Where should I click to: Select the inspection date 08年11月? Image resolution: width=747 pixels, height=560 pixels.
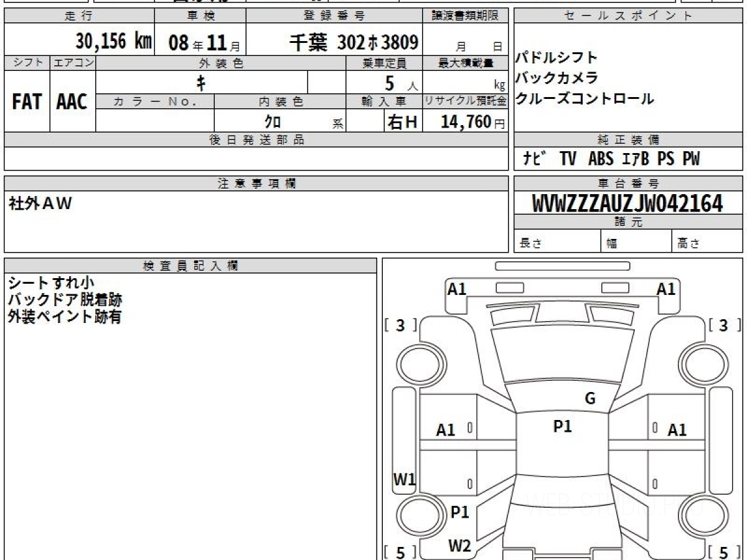coord(204,43)
